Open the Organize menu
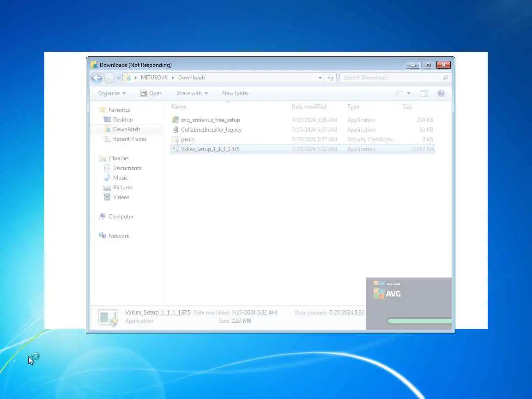Screen dimensions: 532x399 click(112, 93)
